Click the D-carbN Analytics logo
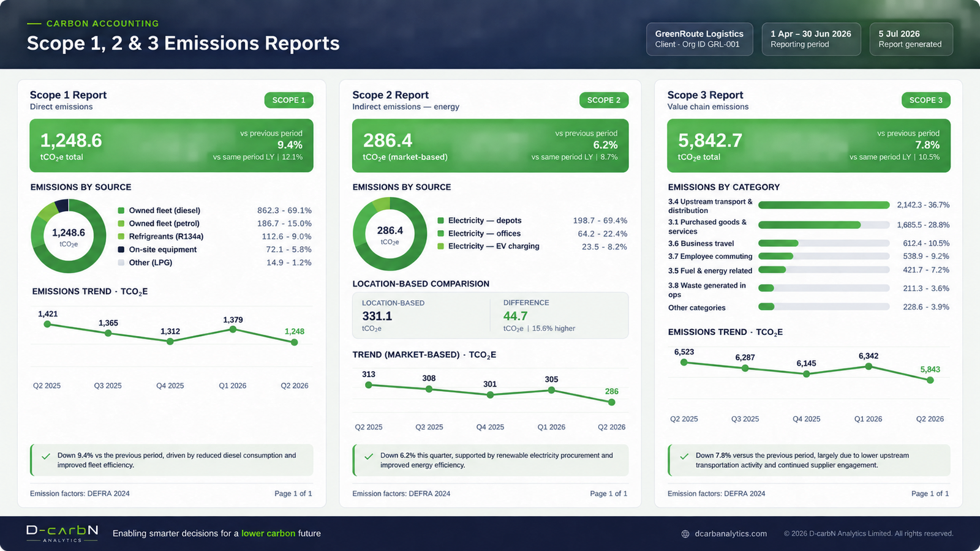Viewport: 980px width, 551px height. click(x=62, y=533)
